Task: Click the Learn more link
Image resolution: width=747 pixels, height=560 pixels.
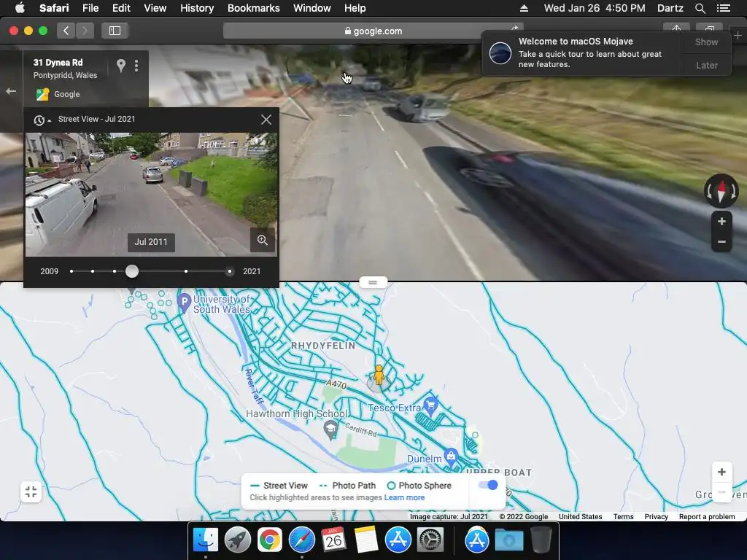Action: coord(404,497)
